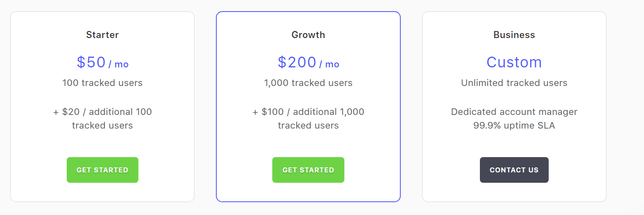Click the Contact Us button
Image resolution: width=644 pixels, height=215 pixels.
coord(514,170)
